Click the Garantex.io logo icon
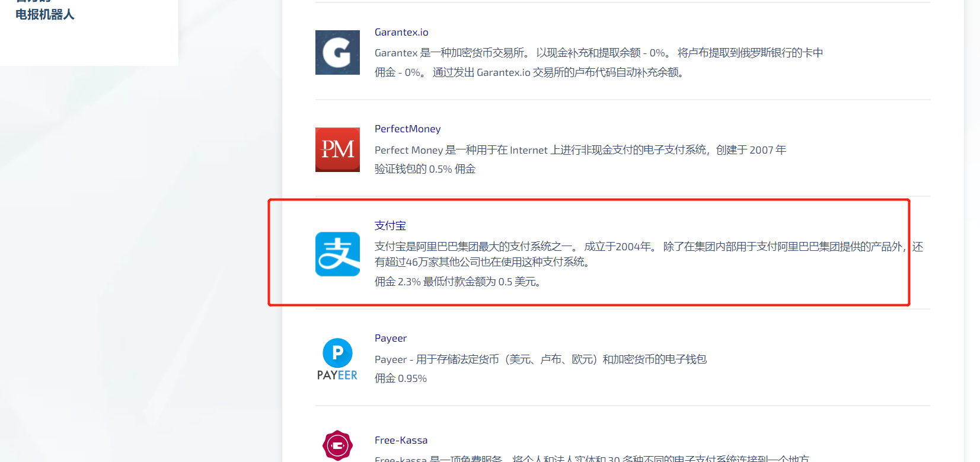 point(337,52)
